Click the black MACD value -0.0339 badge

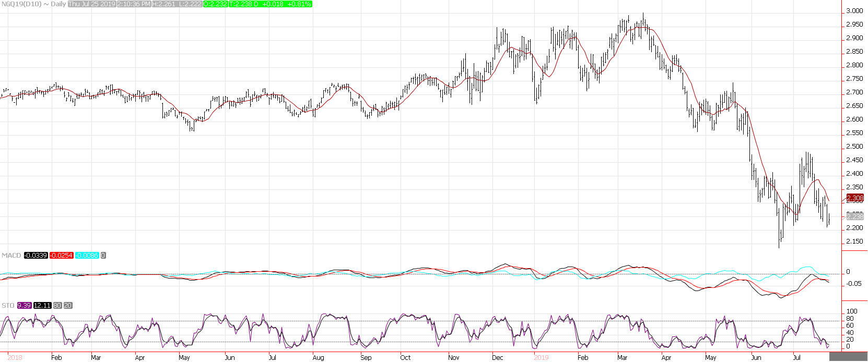point(35,256)
